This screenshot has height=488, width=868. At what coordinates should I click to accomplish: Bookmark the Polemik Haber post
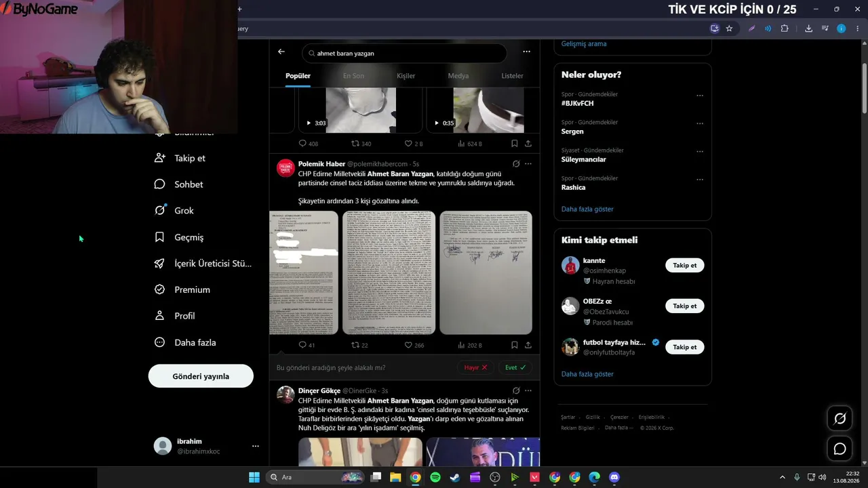click(515, 345)
